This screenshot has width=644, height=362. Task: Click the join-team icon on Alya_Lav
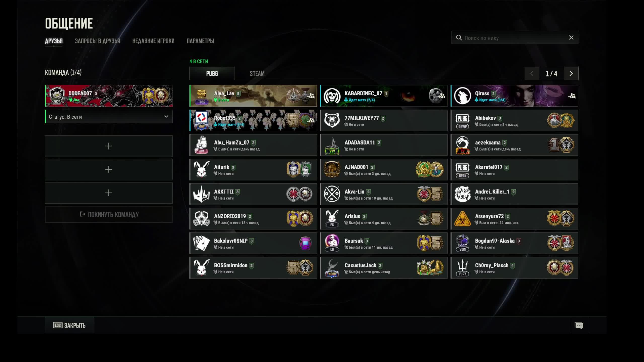click(x=311, y=96)
